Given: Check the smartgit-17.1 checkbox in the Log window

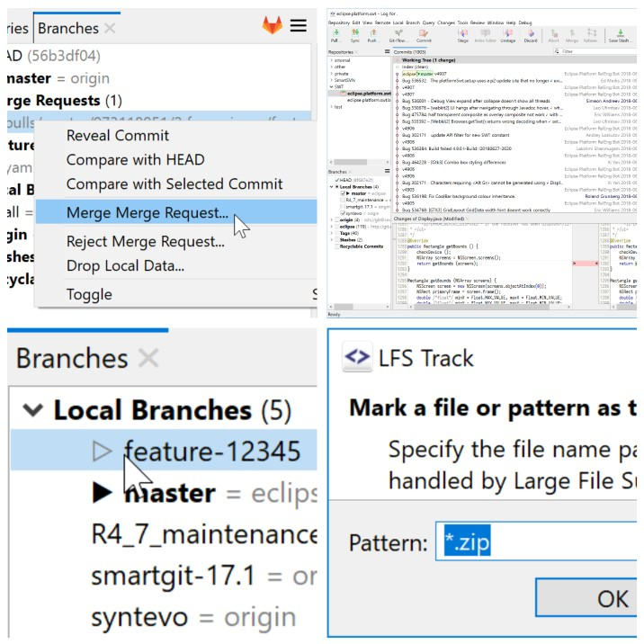Looking at the screenshot, I should [x=343, y=207].
